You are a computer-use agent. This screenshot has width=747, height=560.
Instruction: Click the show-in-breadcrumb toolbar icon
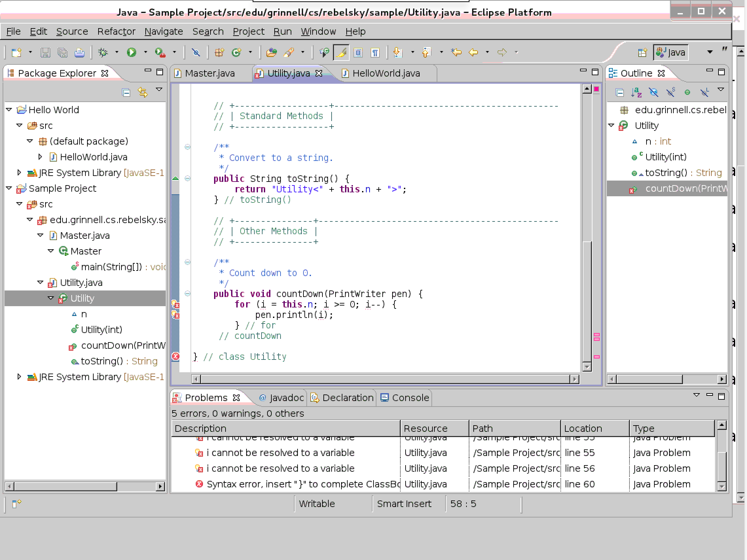coord(324,52)
